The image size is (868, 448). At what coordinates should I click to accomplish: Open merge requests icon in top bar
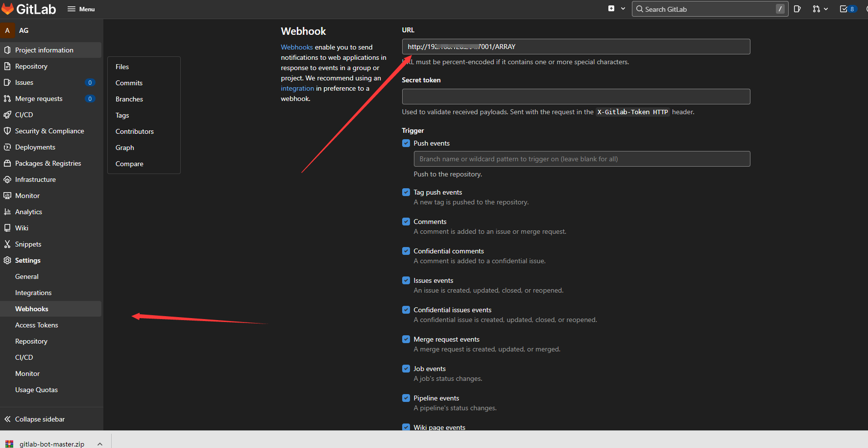click(816, 9)
